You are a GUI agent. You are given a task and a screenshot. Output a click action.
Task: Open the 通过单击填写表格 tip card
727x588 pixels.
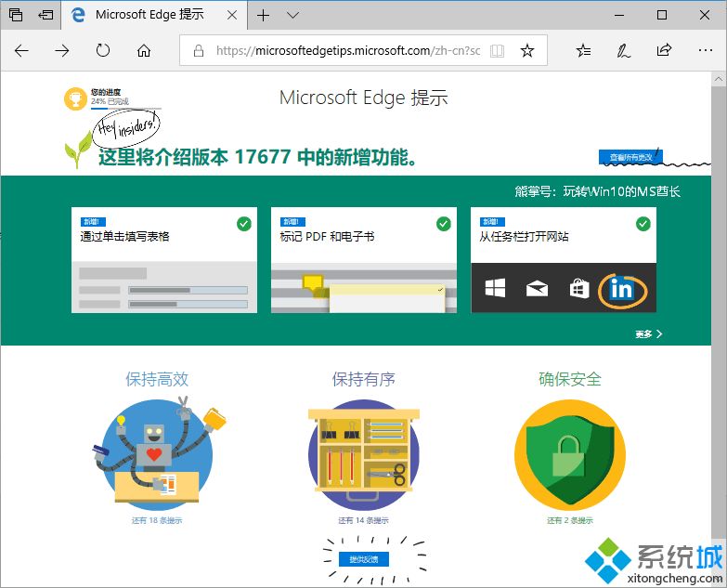[164, 260]
